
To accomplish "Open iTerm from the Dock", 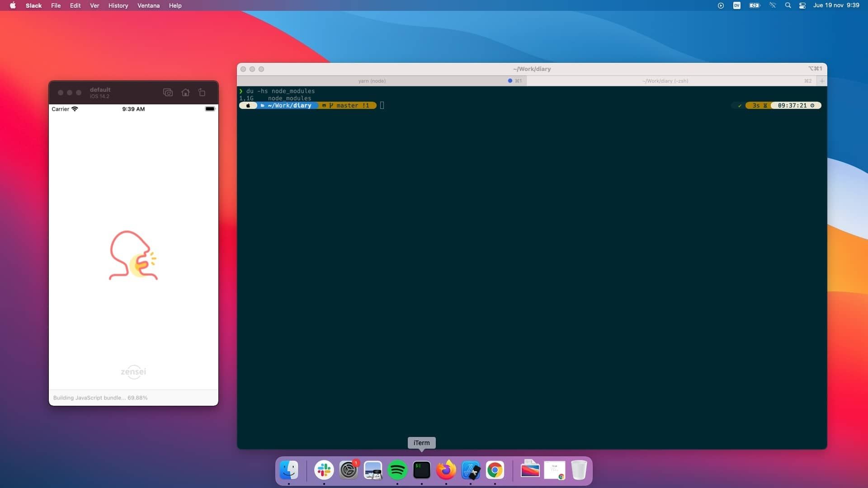I will 422,470.
